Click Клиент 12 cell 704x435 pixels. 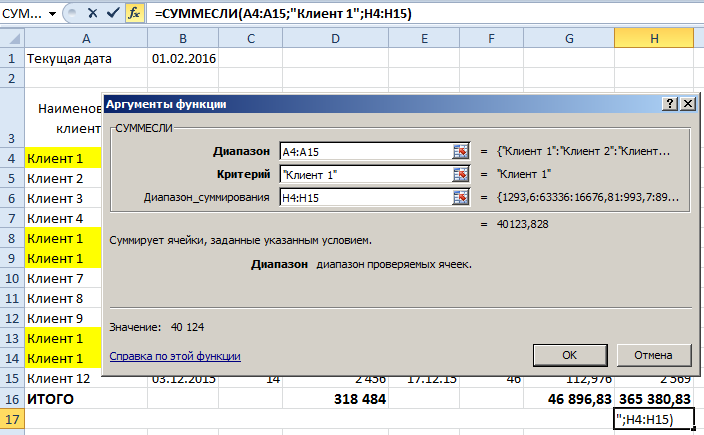click(x=63, y=378)
